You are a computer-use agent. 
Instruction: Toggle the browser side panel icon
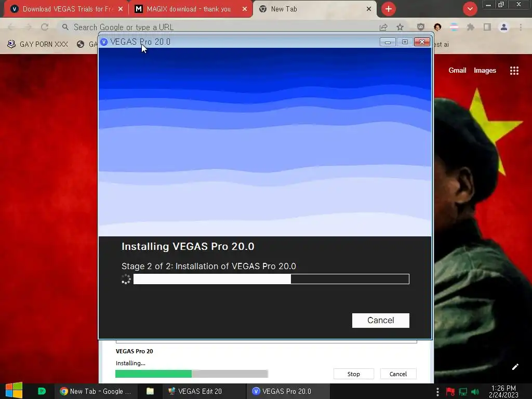click(x=487, y=27)
